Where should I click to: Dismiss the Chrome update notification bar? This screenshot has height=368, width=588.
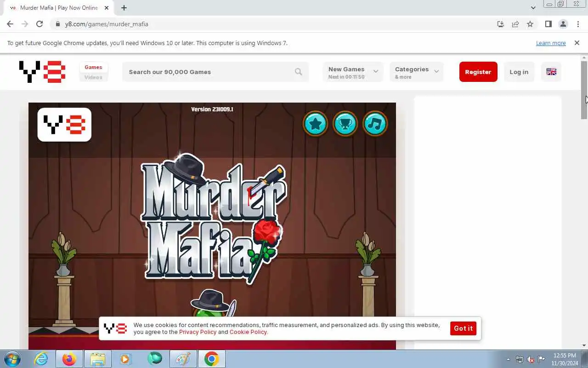pos(577,43)
